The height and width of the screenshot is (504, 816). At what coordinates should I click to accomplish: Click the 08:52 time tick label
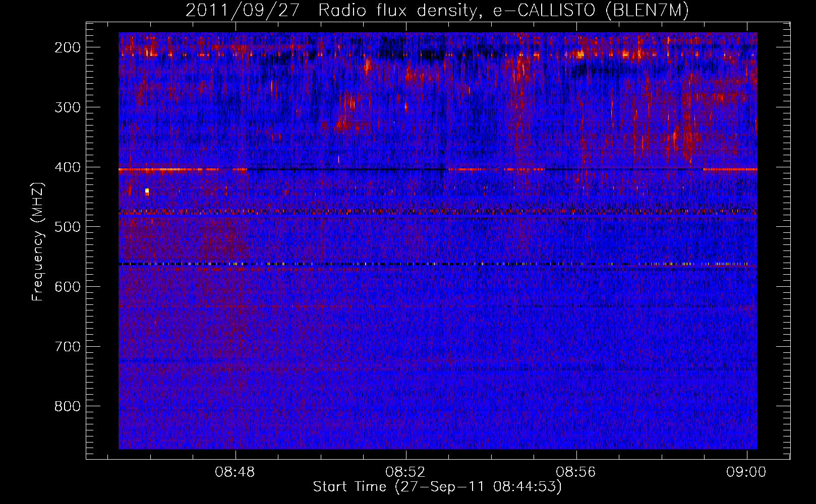pyautogui.click(x=405, y=472)
